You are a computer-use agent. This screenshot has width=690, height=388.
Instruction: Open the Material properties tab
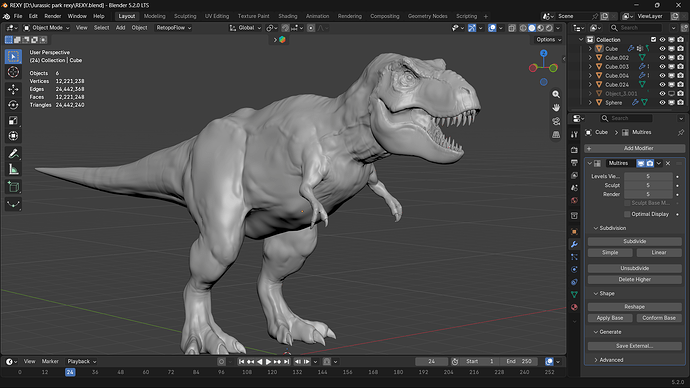click(x=574, y=307)
